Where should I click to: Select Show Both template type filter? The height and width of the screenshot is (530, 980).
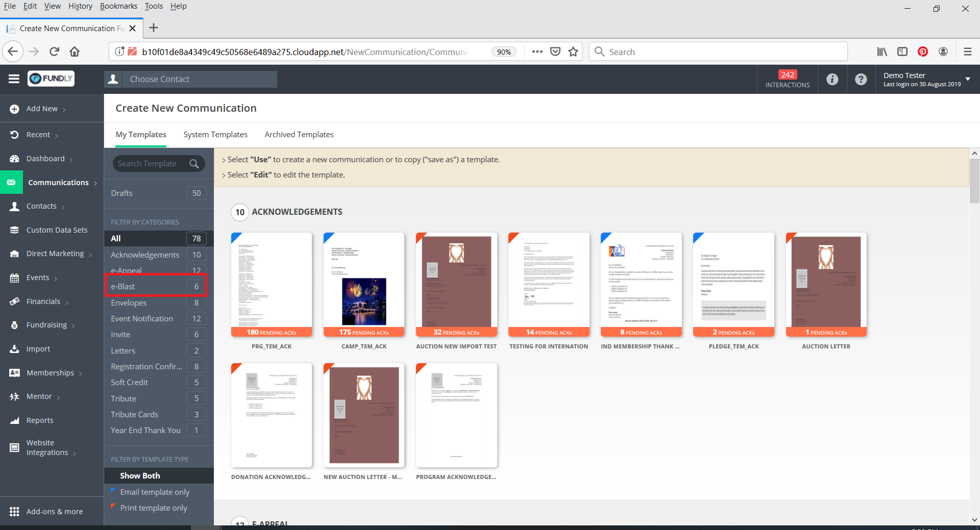click(140, 475)
